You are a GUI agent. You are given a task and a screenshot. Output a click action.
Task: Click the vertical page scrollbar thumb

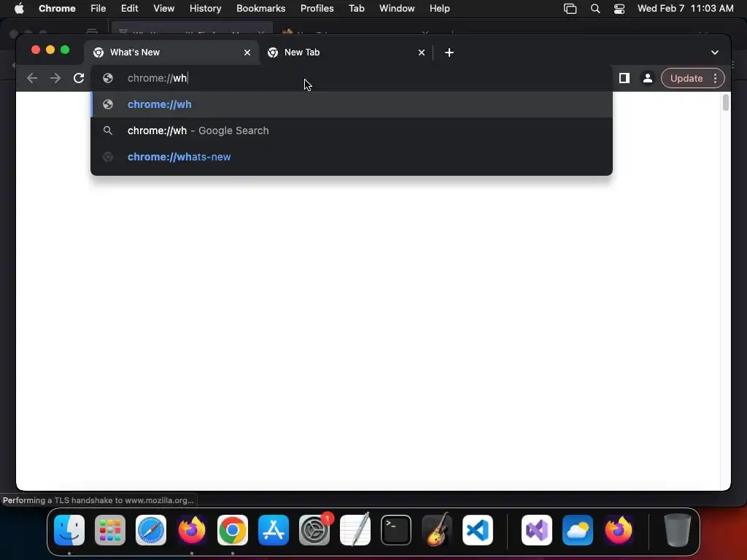point(726,102)
